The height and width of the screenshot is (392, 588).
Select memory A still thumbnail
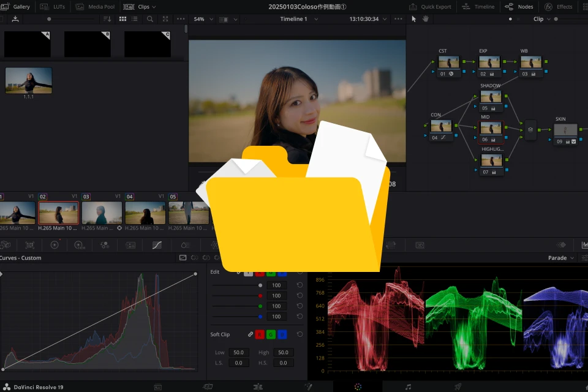tap(28, 44)
